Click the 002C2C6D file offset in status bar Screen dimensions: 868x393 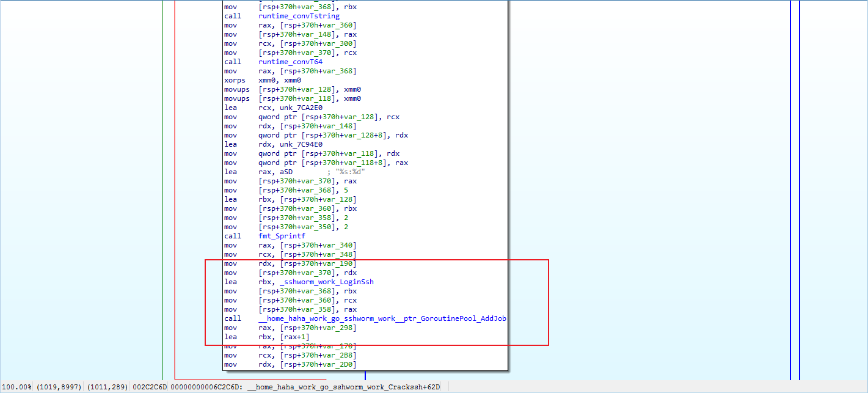pos(150,387)
